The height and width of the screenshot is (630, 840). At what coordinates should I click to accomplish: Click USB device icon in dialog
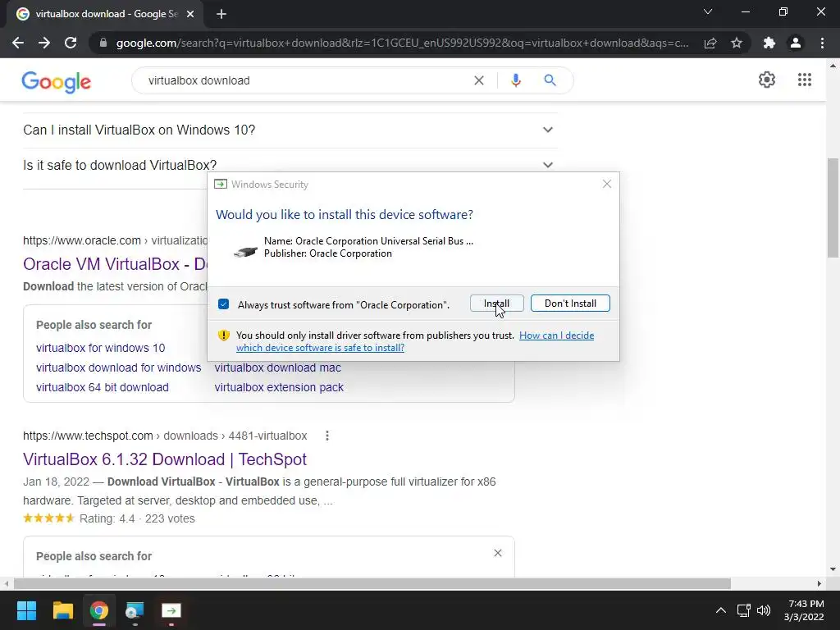pos(246,251)
